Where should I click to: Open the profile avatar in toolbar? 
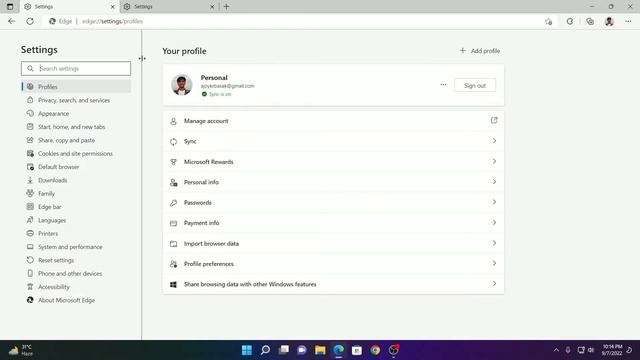point(609,22)
